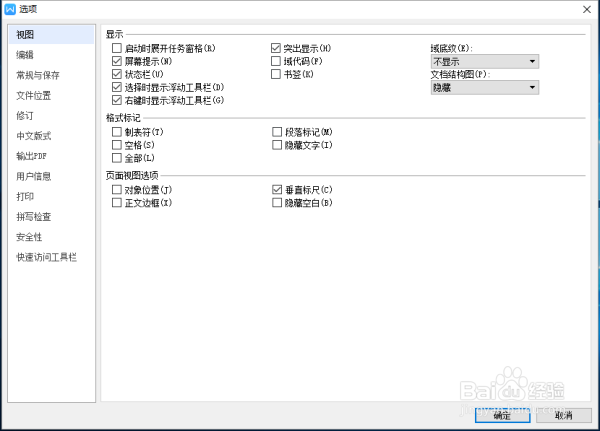600x431 pixels.
Task: Check 对象位置(J) option
Action: pos(117,189)
